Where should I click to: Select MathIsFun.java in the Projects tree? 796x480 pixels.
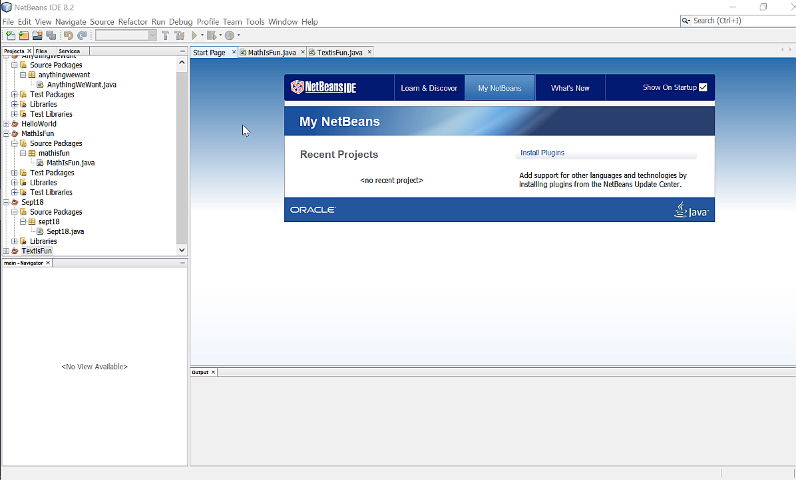[x=70, y=163]
